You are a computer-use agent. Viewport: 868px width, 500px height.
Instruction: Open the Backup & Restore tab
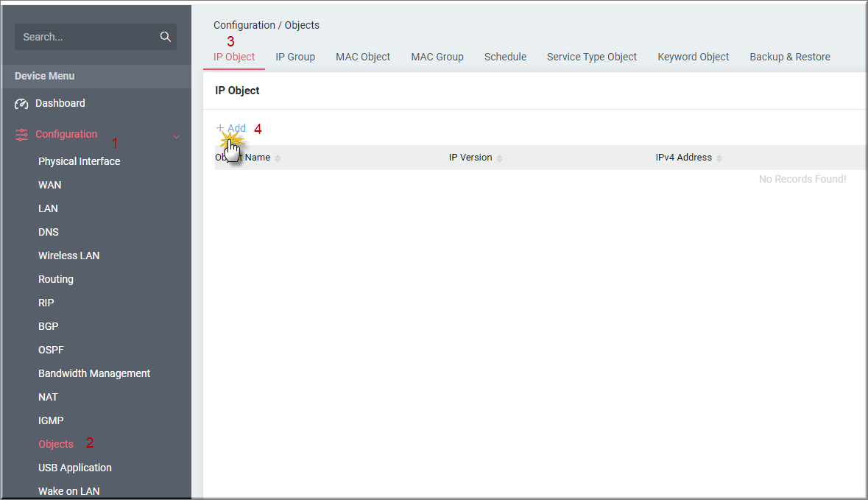click(x=789, y=57)
